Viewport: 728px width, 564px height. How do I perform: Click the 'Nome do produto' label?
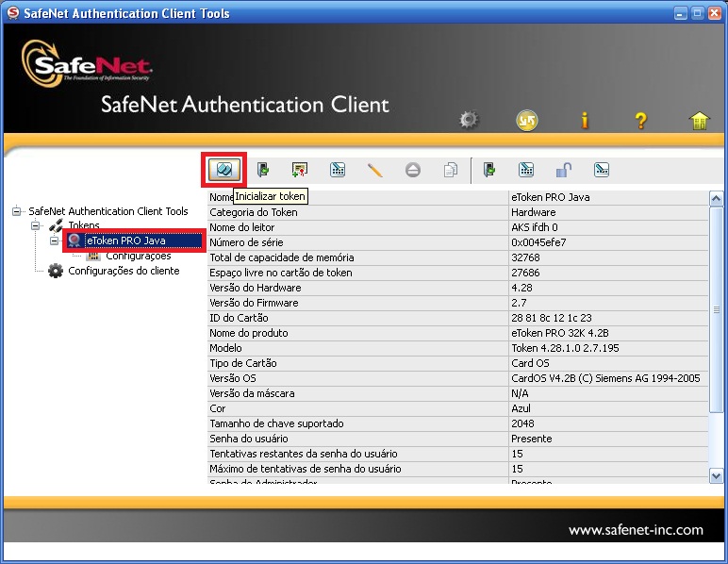coord(249,333)
